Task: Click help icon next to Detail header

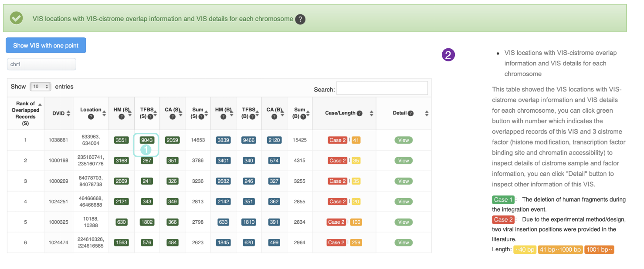Action: click(410, 113)
